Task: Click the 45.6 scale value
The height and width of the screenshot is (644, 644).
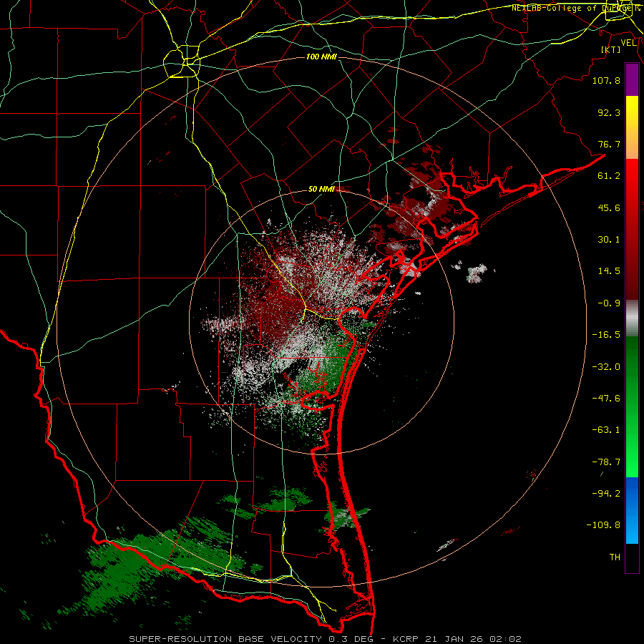Action: click(x=609, y=208)
